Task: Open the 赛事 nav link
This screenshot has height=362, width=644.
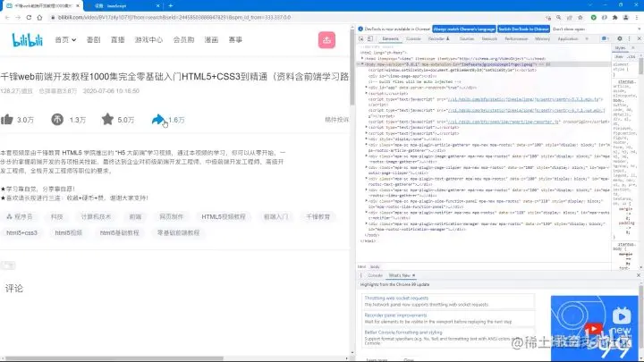Action: pyautogui.click(x=235, y=40)
